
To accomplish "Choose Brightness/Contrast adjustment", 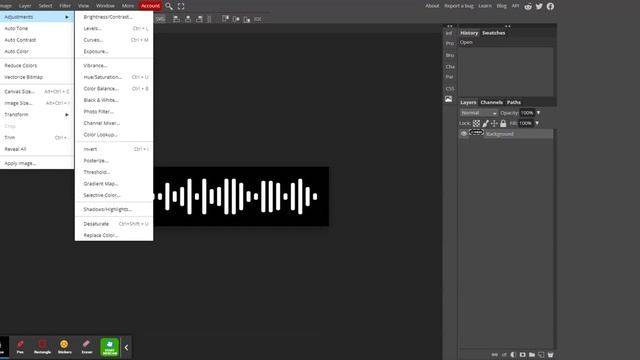I will click(x=114, y=17).
